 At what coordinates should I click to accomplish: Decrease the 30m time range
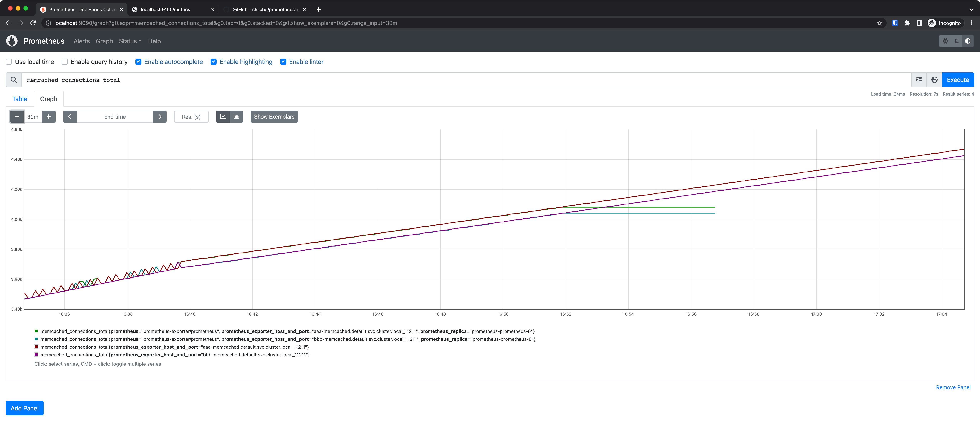tap(17, 117)
